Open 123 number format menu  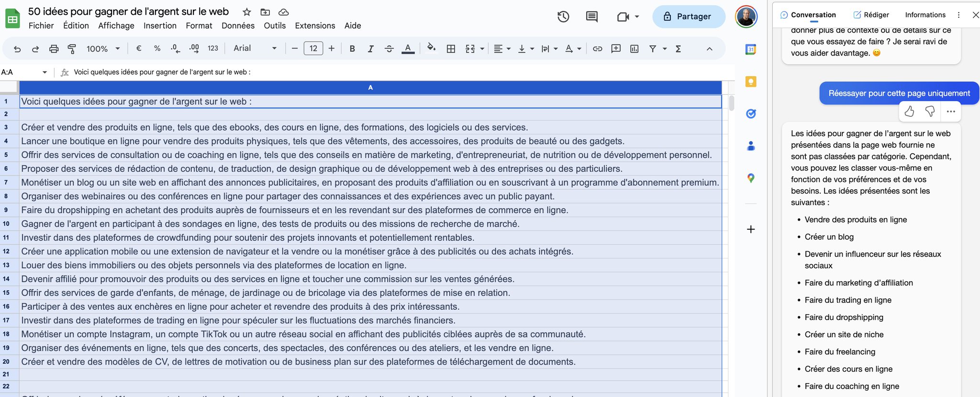[x=213, y=48]
